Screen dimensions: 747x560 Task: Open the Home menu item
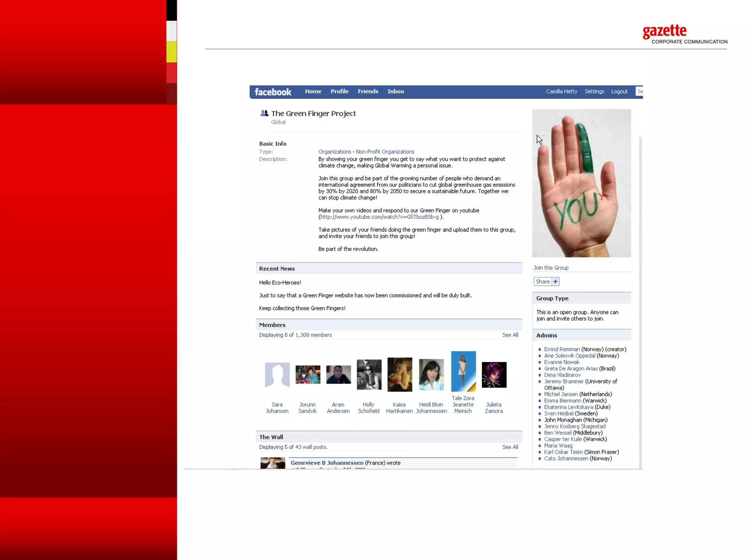pyautogui.click(x=313, y=92)
